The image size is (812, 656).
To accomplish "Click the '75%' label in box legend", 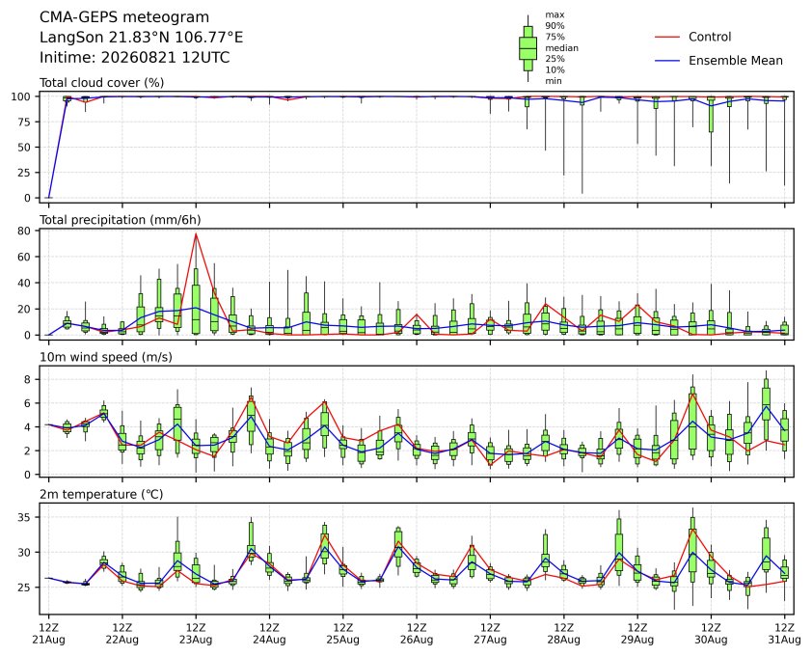I will coord(555,37).
